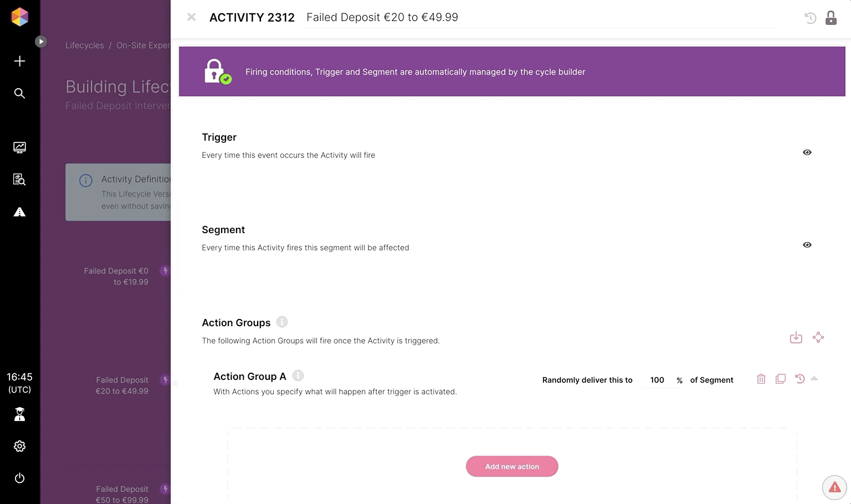Open search from the left sidebar
Viewport: 851px width, 504px height.
[x=19, y=93]
